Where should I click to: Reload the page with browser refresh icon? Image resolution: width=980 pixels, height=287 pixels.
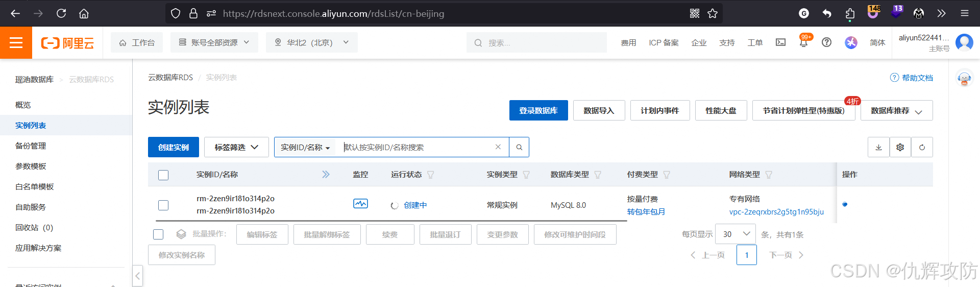pos(61,13)
